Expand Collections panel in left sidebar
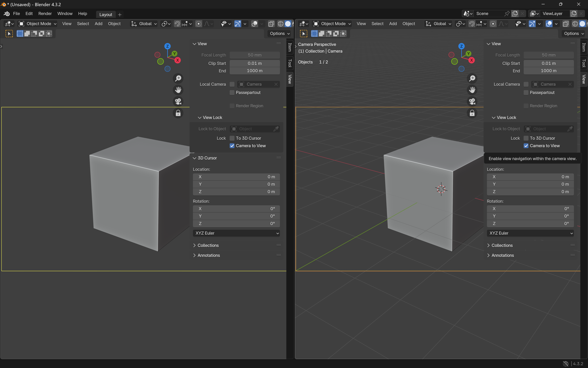 point(208,245)
